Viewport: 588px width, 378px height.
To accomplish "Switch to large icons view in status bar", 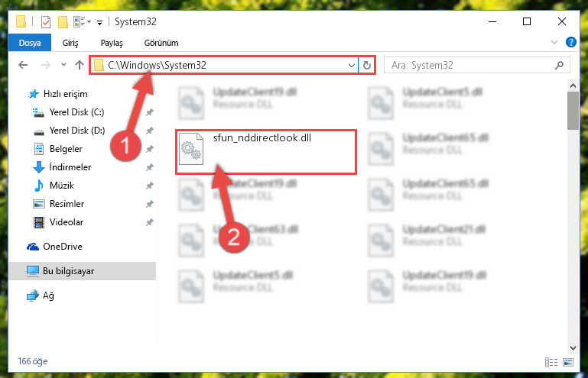I will pos(568,362).
